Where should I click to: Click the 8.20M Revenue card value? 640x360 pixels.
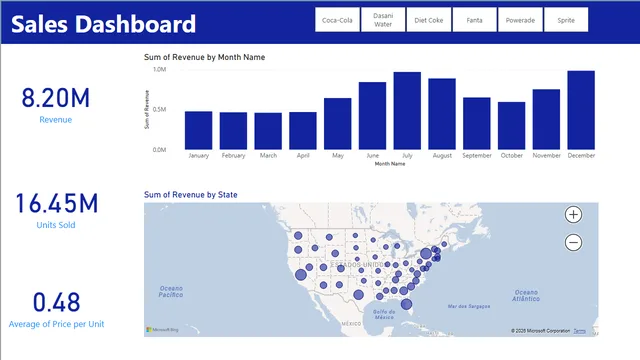coord(56,98)
